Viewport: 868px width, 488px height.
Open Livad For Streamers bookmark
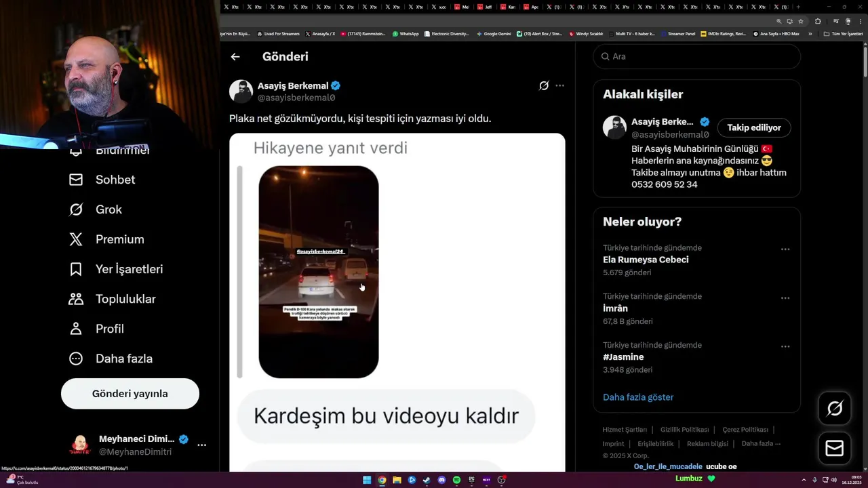(278, 33)
